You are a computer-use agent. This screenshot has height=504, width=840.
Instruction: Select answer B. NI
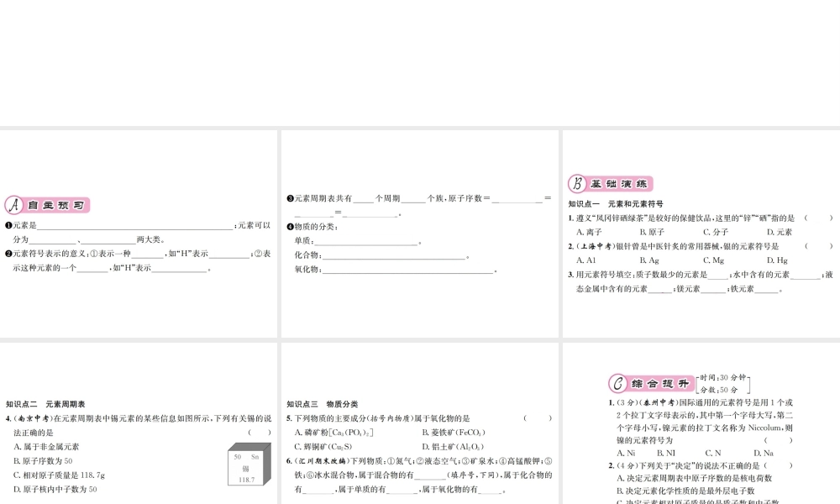point(666,453)
